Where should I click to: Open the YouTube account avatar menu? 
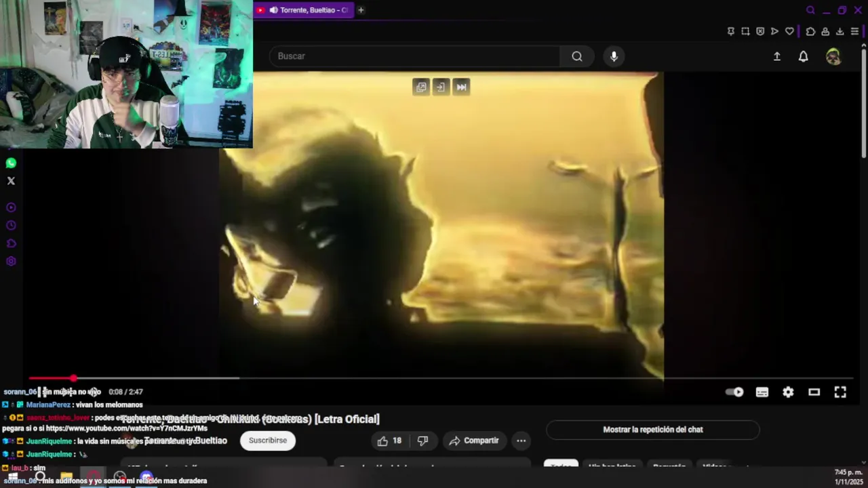click(x=833, y=56)
